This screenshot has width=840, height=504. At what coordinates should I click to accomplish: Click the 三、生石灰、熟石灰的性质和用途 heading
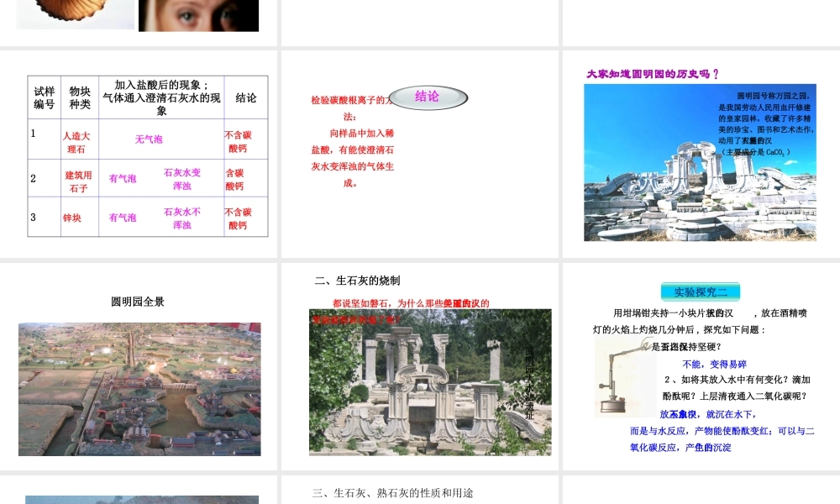[392, 493]
